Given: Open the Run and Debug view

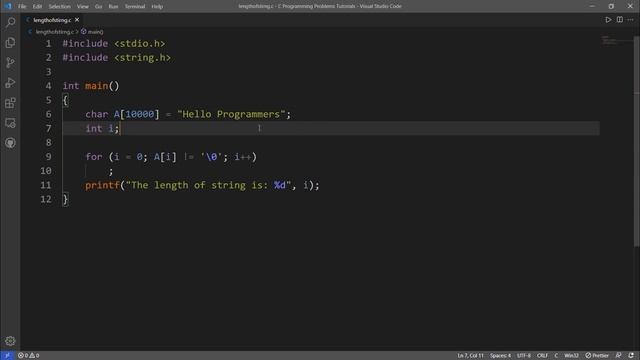Looking at the screenshot, I should (x=10, y=82).
